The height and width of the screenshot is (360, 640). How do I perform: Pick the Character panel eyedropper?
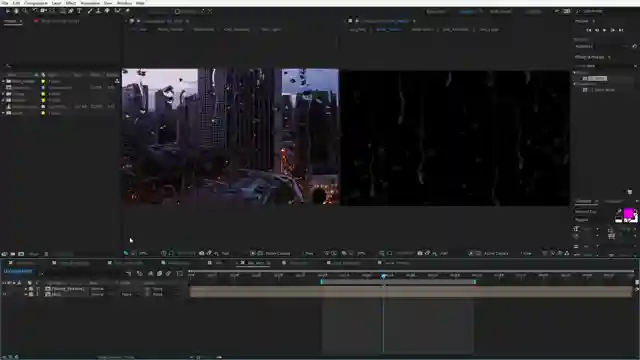619,211
